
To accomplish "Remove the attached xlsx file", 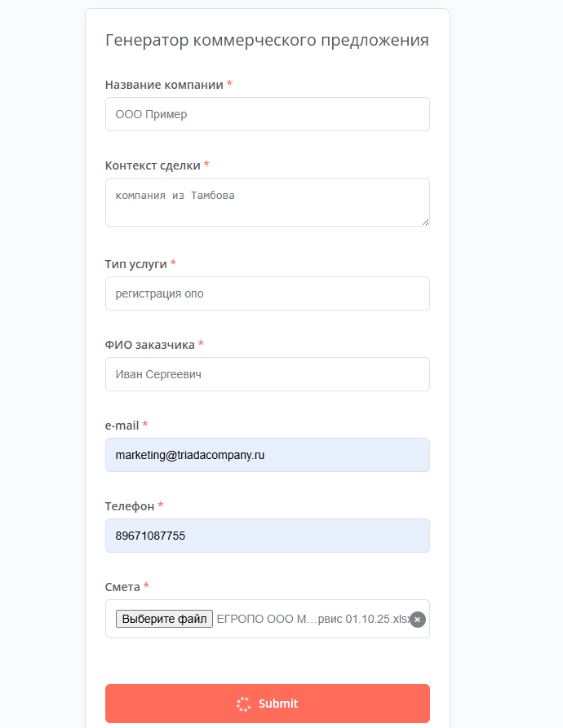I will pyautogui.click(x=418, y=620).
